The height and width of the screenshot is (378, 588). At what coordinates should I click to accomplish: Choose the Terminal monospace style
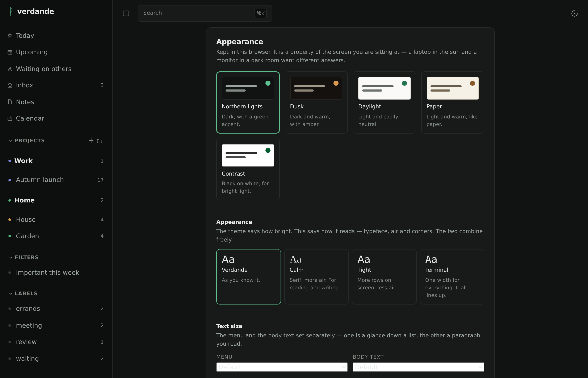pos(452,277)
